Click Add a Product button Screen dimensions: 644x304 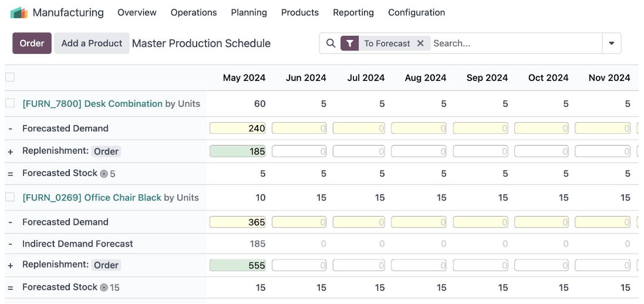click(x=92, y=43)
